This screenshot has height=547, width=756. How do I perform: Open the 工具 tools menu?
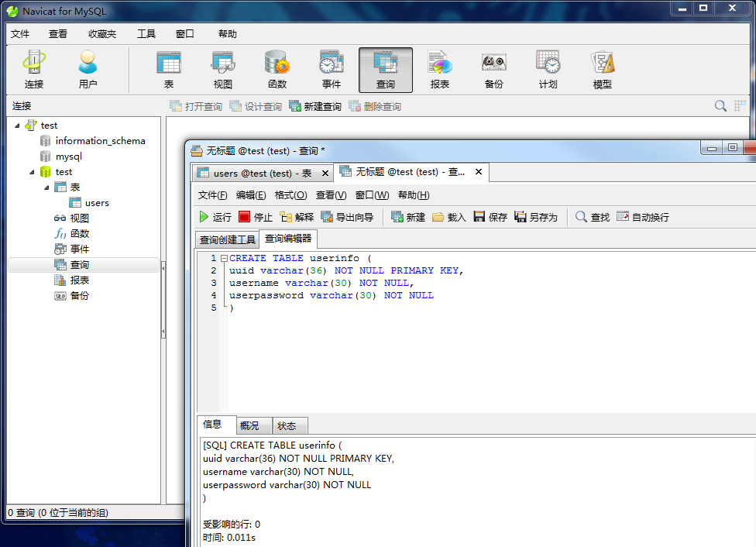pyautogui.click(x=146, y=34)
